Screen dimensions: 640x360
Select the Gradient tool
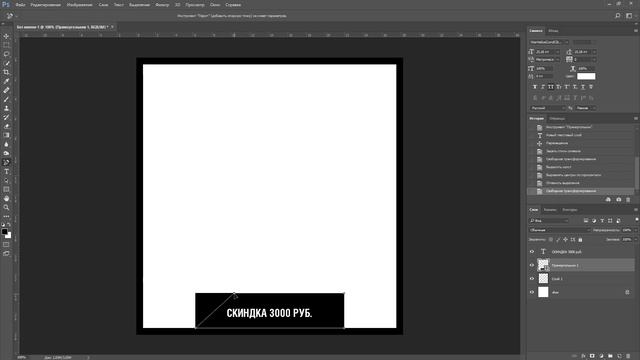(6, 135)
